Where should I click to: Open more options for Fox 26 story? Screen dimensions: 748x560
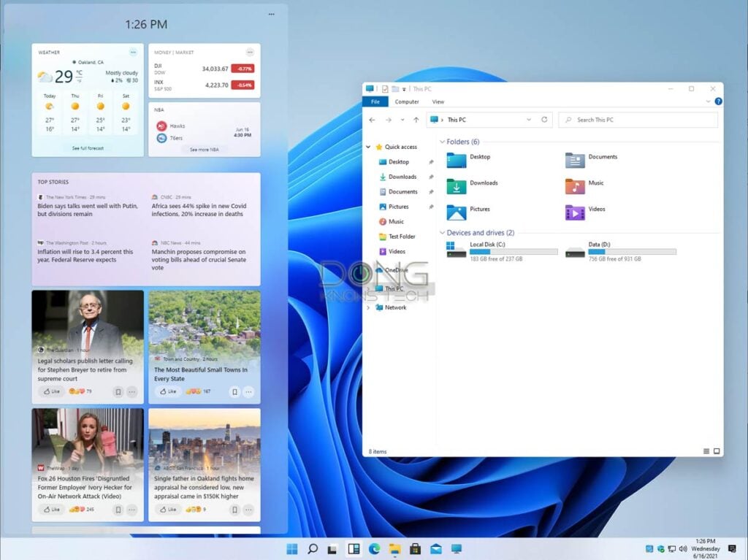(x=132, y=510)
